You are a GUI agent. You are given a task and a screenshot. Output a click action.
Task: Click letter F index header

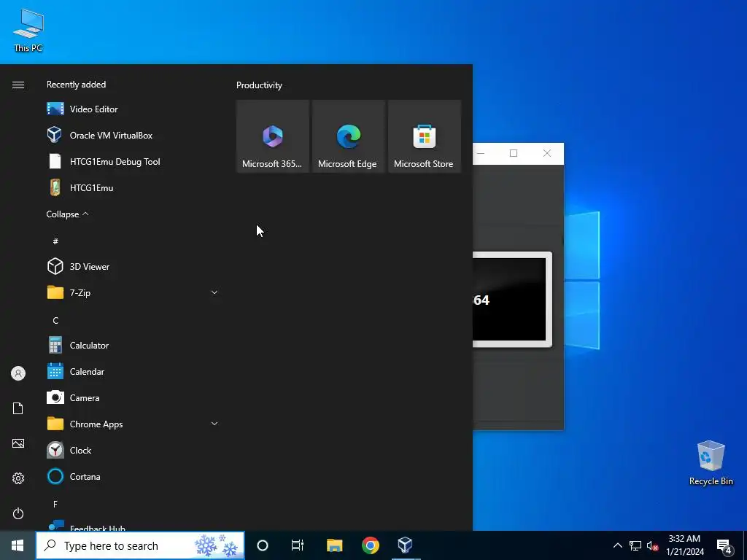click(x=55, y=504)
